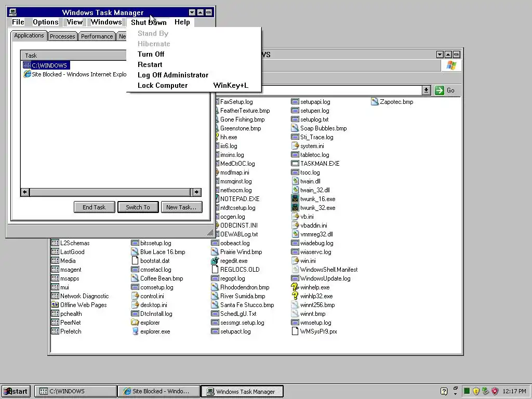The height and width of the screenshot is (399, 532).
Task: Click the Go button in explorer window
Action: (445, 90)
